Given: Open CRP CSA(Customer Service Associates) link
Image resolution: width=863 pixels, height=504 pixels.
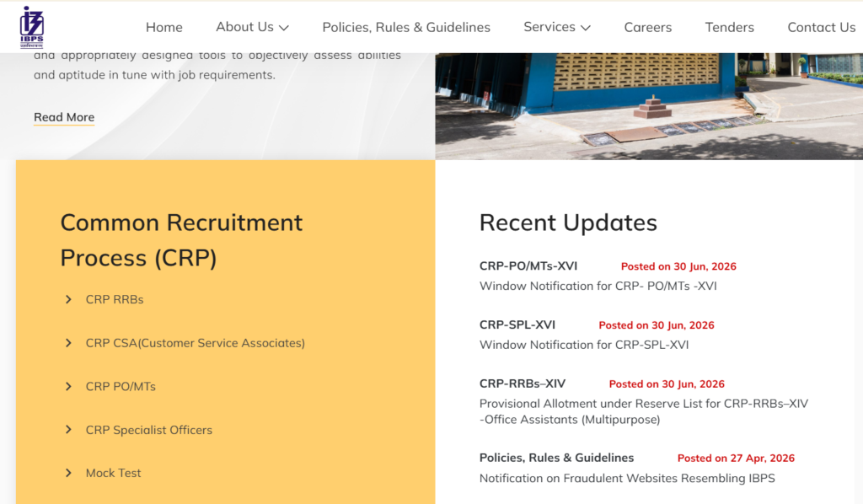Looking at the screenshot, I should click(x=195, y=343).
